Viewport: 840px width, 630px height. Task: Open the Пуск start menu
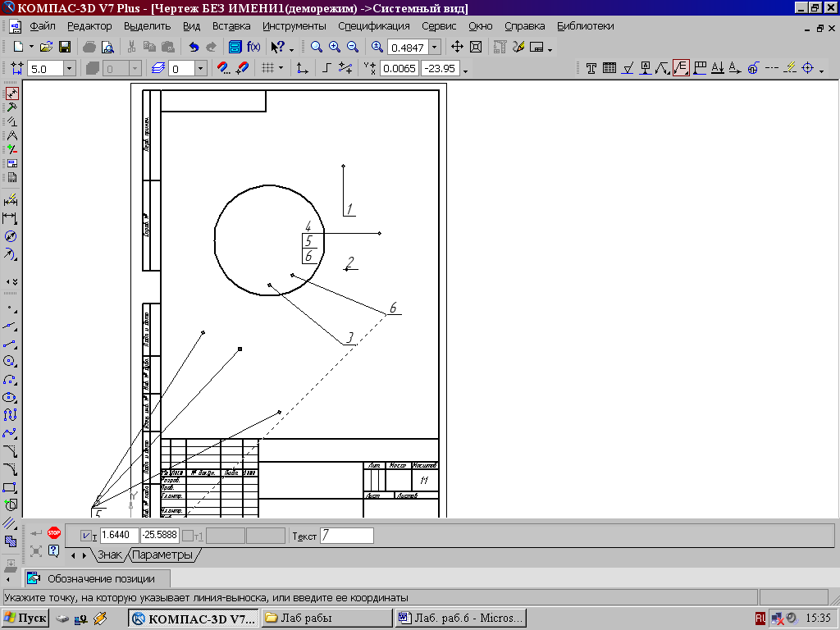[25, 619]
